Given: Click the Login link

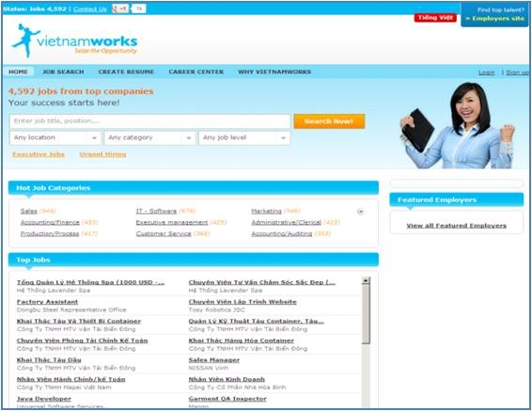Looking at the screenshot, I should [487, 72].
